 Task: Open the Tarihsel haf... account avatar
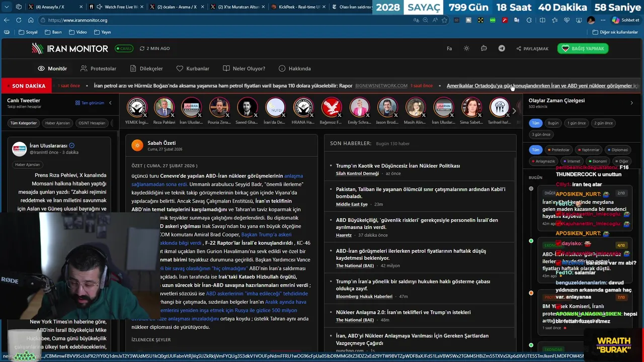[x=499, y=108]
